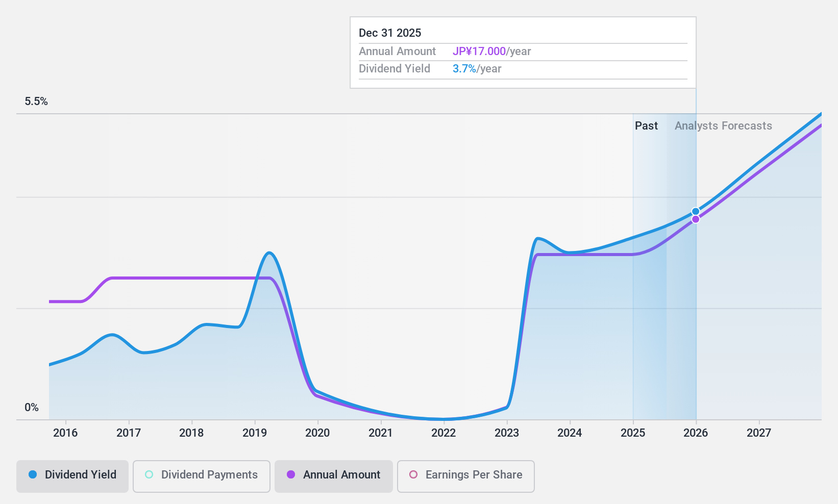Viewport: 838px width, 504px height.
Task: Click the 2020 x-axis label
Action: tap(317, 433)
